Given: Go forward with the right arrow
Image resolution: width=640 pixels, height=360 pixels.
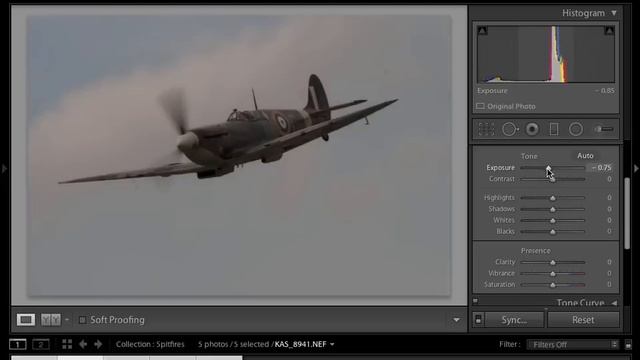Looking at the screenshot, I should click(98, 344).
